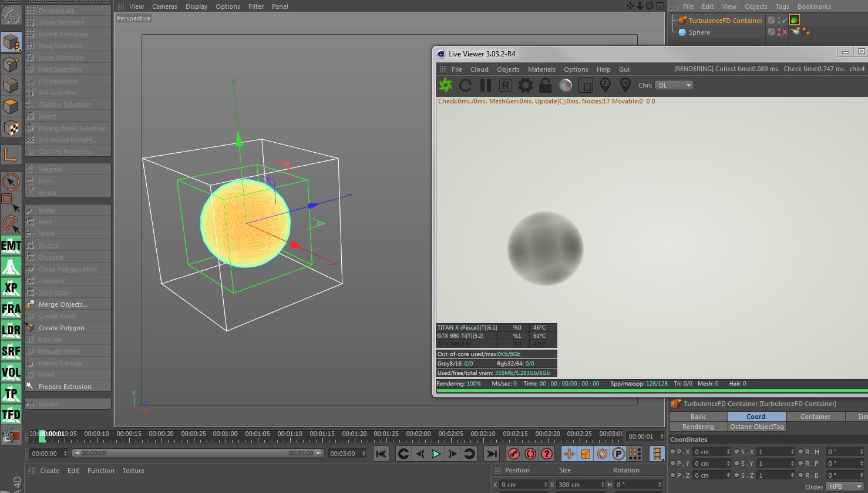This screenshot has width=868, height=493.
Task: Toggle TurbulenceFD Container's green enable checkmark
Action: tap(784, 21)
